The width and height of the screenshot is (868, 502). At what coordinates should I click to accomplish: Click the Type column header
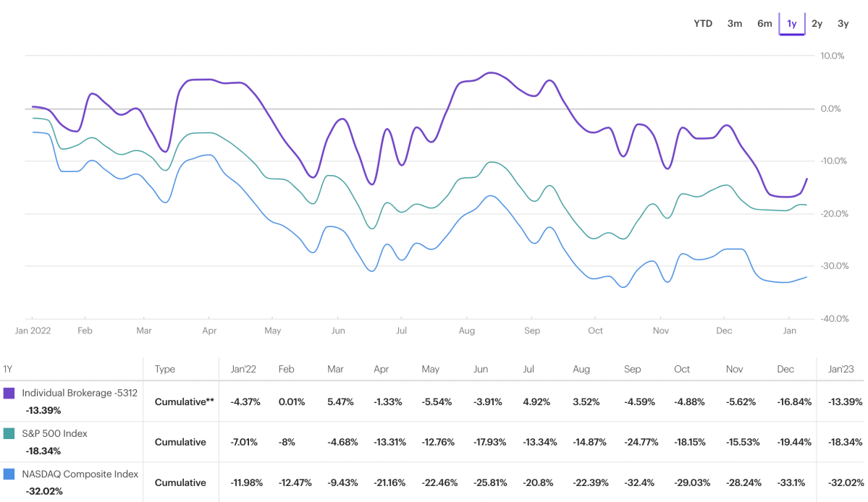click(165, 369)
